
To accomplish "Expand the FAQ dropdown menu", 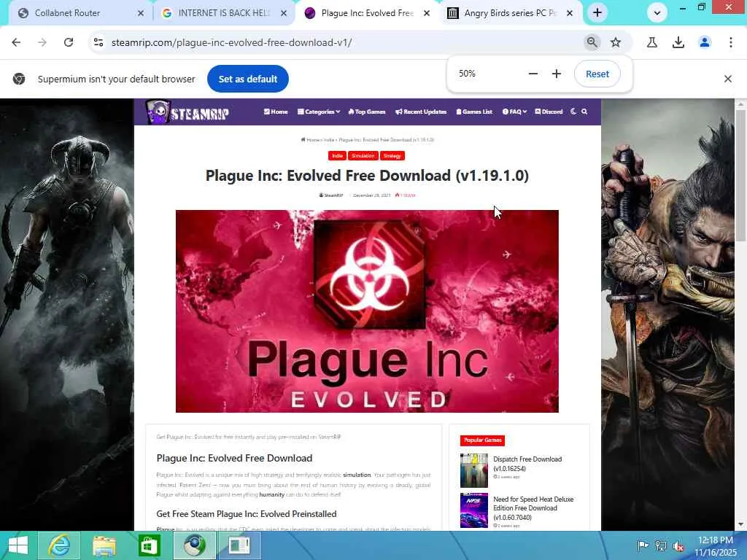I will (514, 112).
